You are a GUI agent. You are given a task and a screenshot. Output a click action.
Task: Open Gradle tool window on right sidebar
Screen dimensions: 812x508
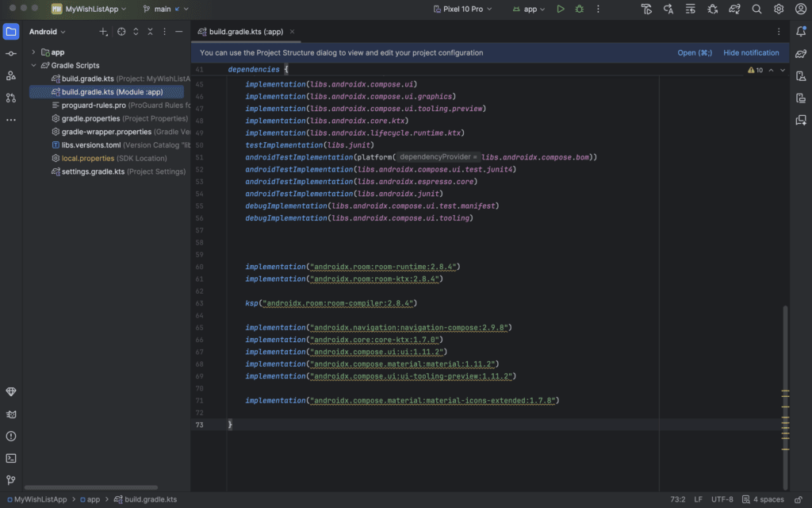click(801, 53)
